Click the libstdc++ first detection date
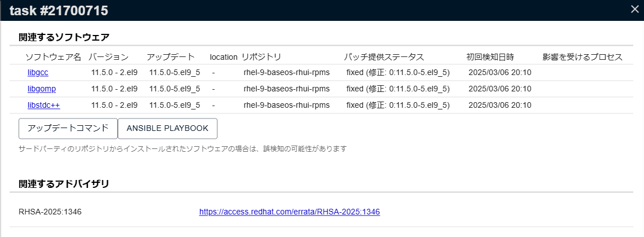 pos(500,106)
